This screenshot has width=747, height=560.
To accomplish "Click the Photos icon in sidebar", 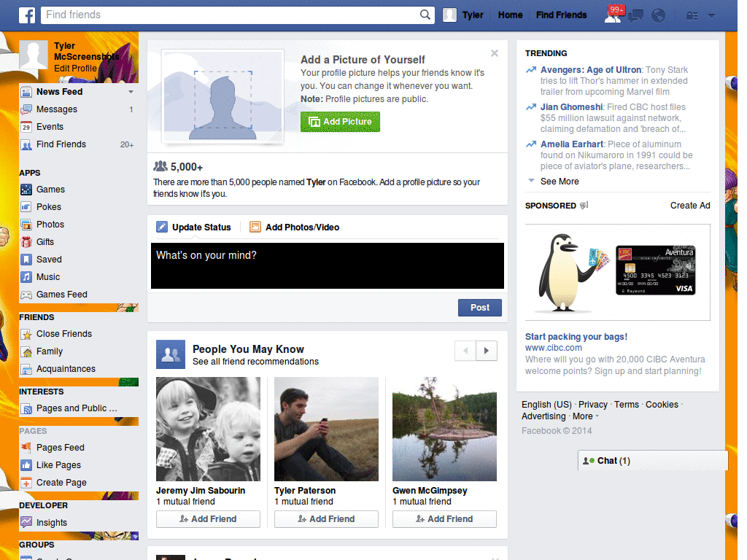I will tap(26, 225).
